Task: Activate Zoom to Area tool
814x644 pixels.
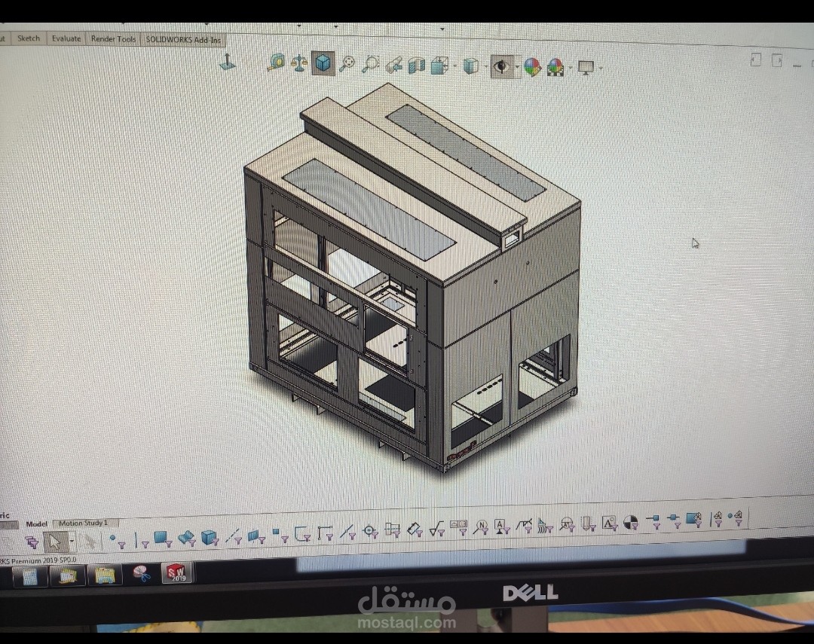Action: [370, 64]
